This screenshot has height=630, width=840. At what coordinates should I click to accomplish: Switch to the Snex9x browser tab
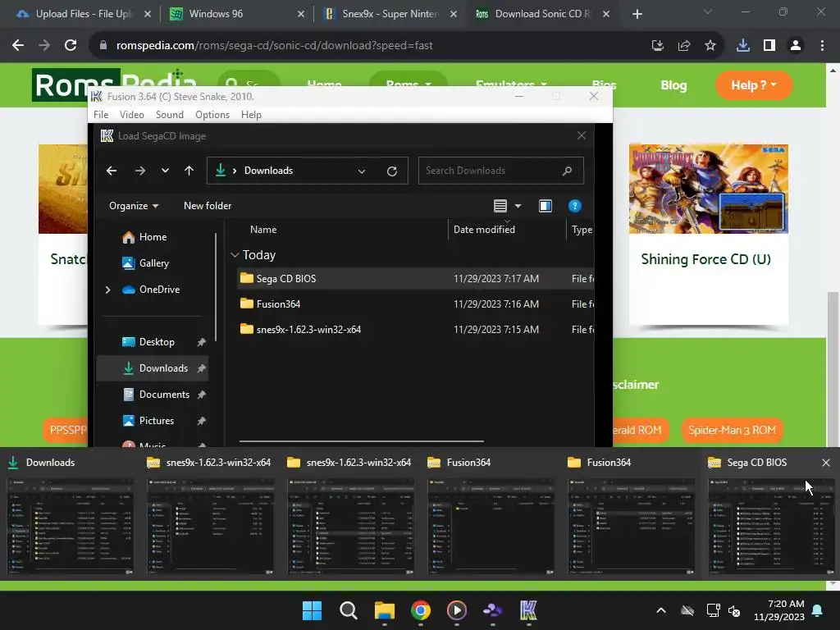coord(390,14)
